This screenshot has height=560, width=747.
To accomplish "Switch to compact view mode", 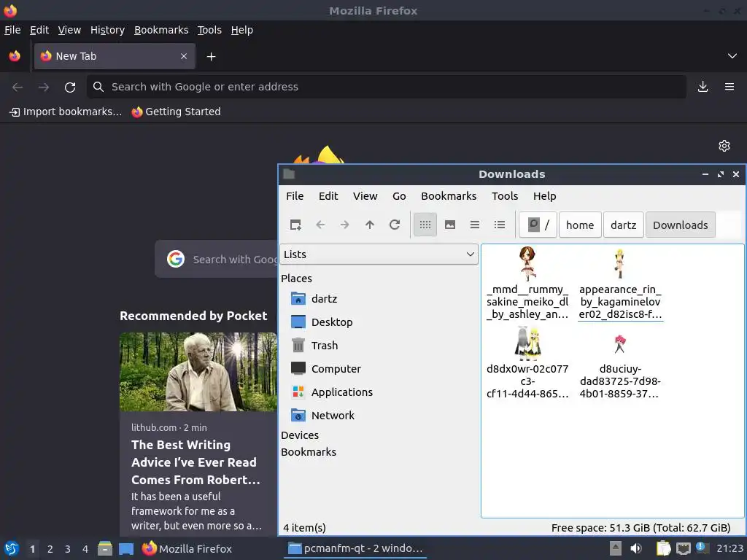I will (x=474, y=225).
